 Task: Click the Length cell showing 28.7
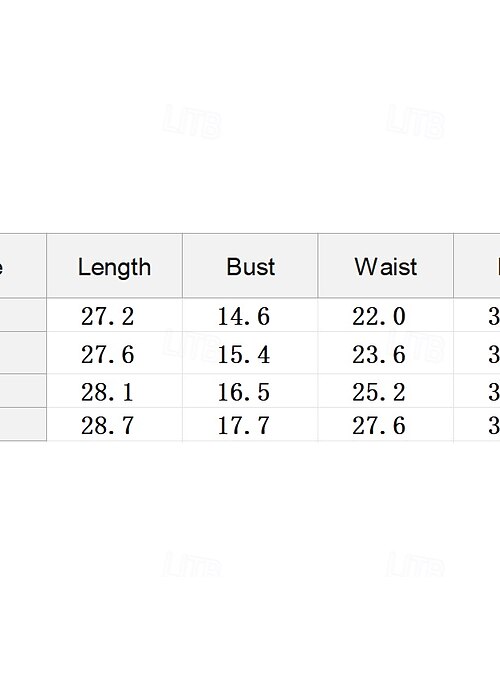[x=115, y=424]
